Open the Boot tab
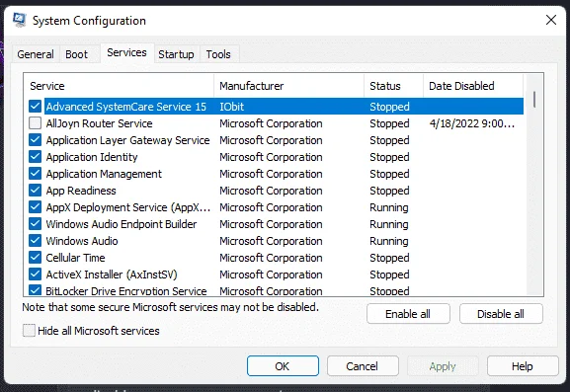The image size is (570, 392). pyautogui.click(x=76, y=54)
